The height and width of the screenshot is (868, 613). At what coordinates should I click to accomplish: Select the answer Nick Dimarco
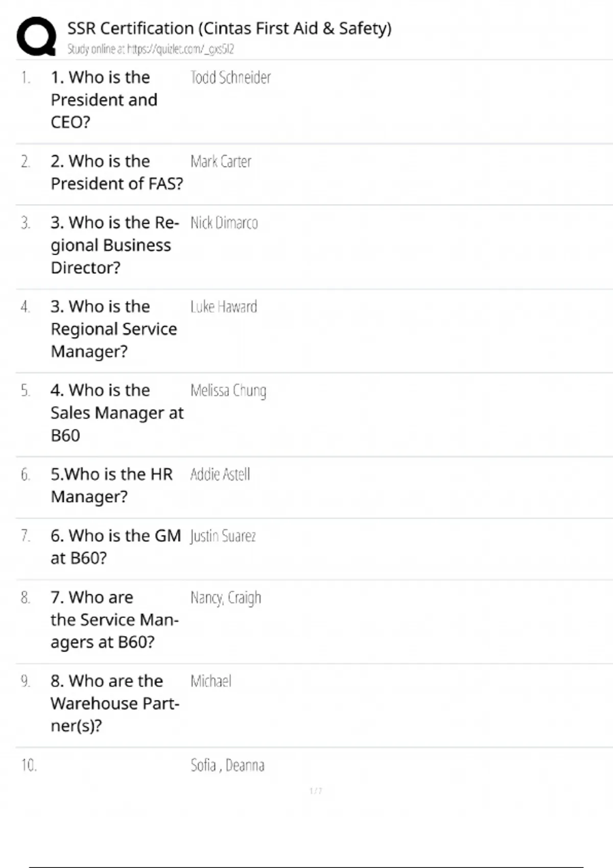(x=224, y=223)
